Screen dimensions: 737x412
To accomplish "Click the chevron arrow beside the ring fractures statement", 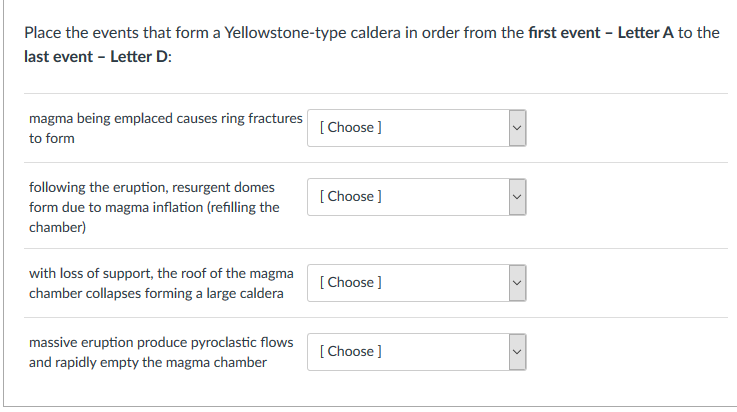I will pos(516,127).
